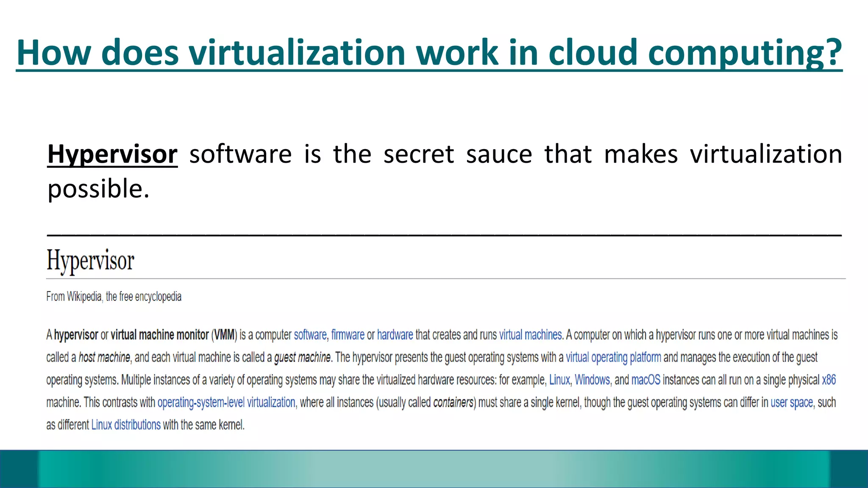Open the 'firmware' link
Image resolution: width=868 pixels, height=488 pixels.
tap(348, 335)
